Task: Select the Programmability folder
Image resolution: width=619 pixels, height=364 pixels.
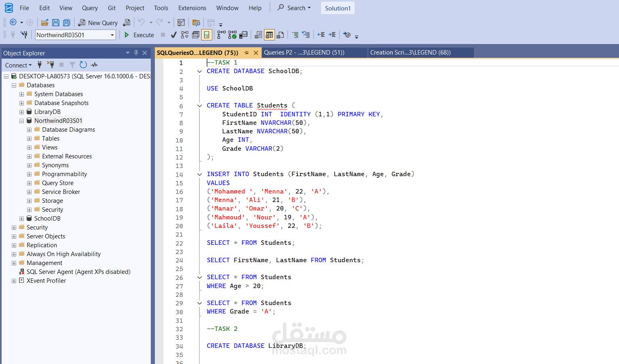Action: click(x=64, y=174)
